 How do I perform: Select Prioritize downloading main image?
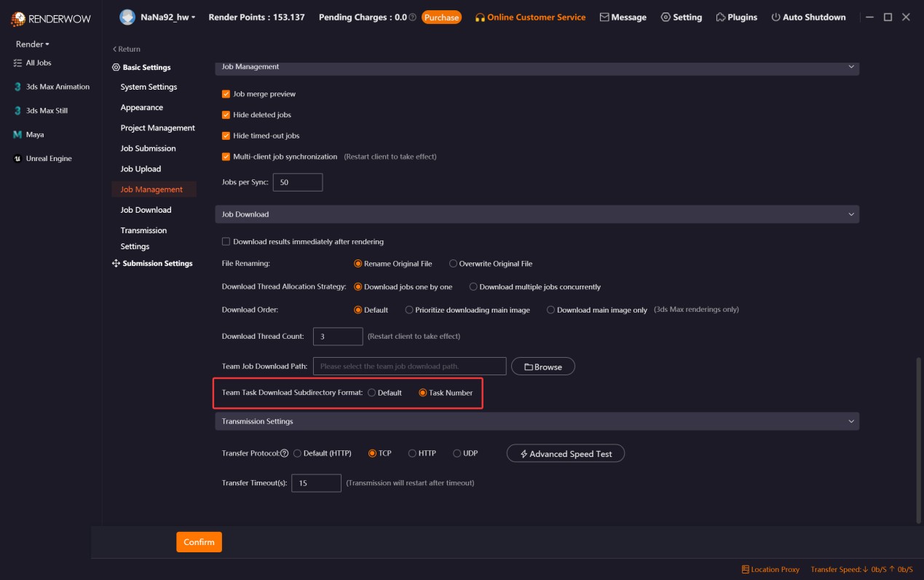coord(408,310)
